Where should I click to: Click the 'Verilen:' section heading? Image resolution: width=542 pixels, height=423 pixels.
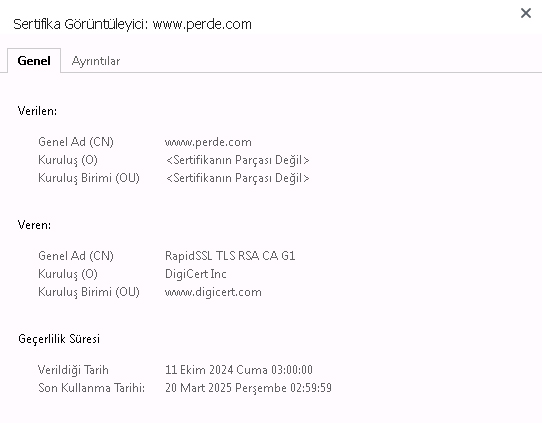[x=37, y=111]
